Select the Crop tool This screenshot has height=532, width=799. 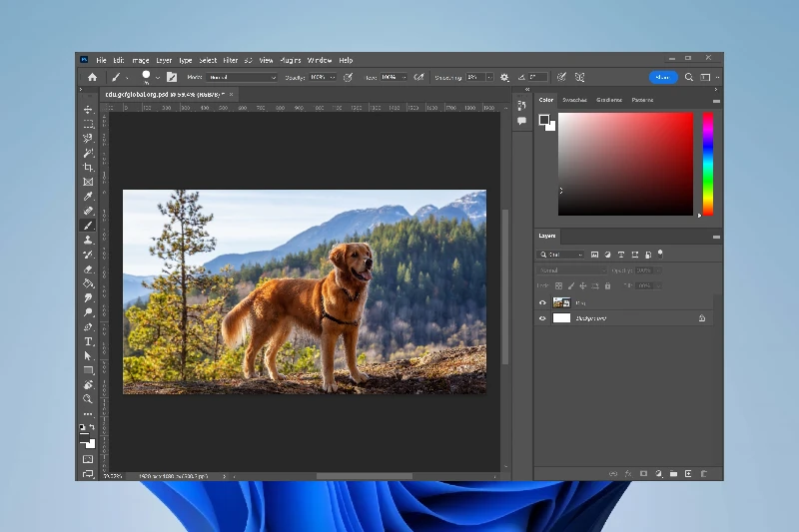coord(88,168)
